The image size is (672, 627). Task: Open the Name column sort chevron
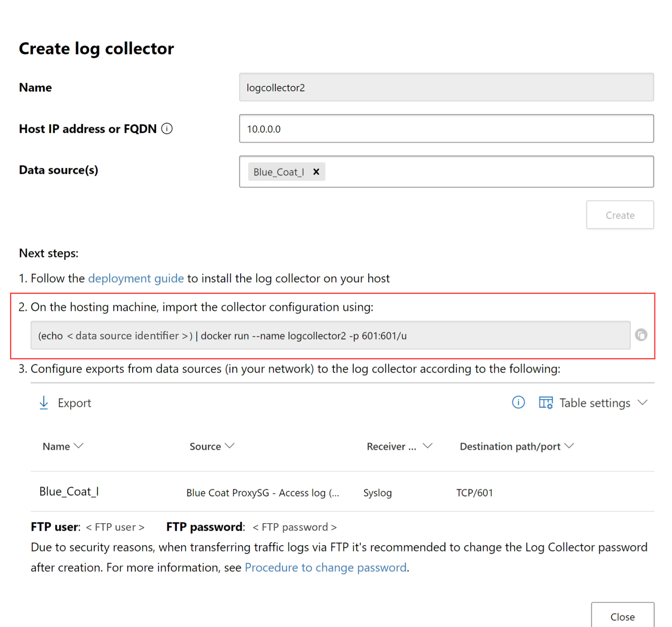[x=78, y=446]
